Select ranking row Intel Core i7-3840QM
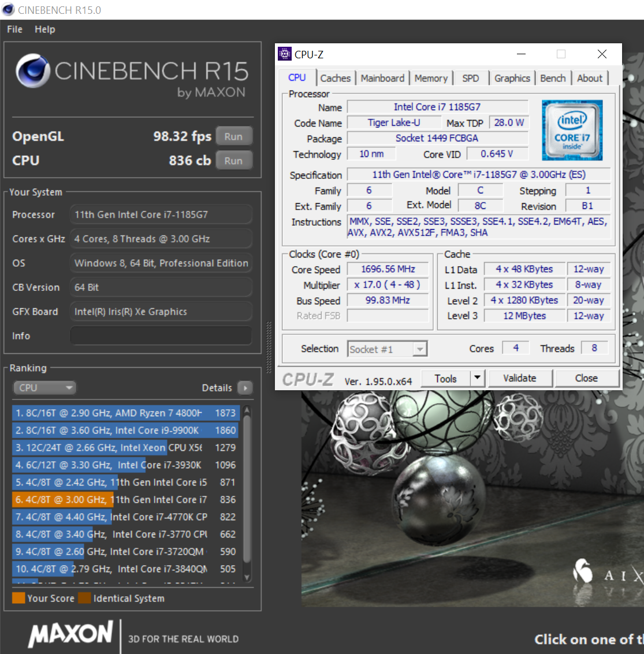 click(x=126, y=569)
